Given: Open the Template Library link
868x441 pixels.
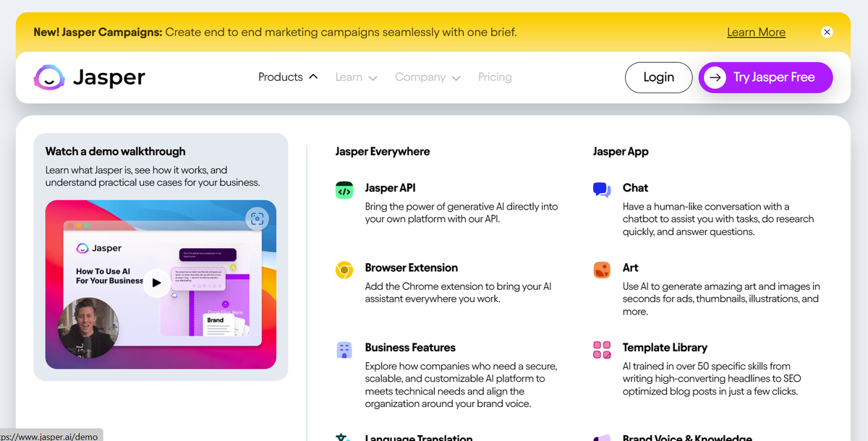Looking at the screenshot, I should click(665, 348).
